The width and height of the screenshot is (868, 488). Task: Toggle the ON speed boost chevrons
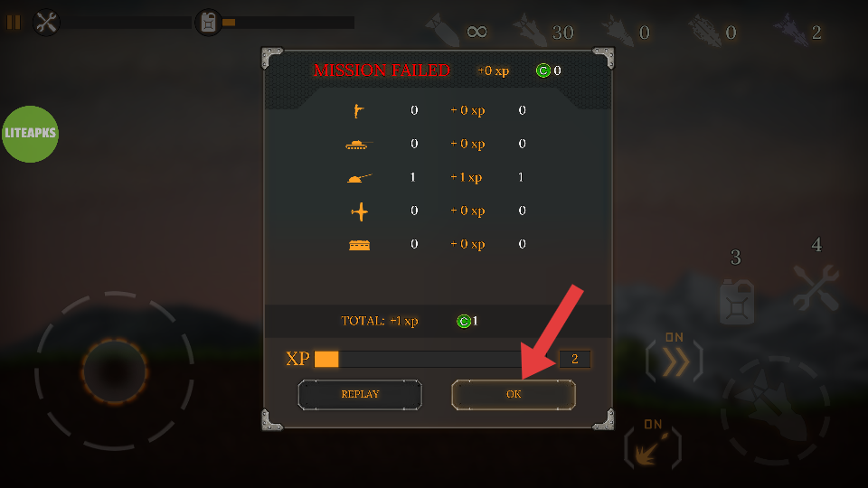[675, 361]
